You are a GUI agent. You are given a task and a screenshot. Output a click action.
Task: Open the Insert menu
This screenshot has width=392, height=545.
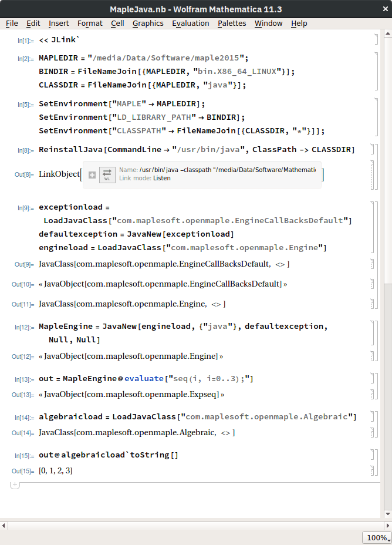59,23
